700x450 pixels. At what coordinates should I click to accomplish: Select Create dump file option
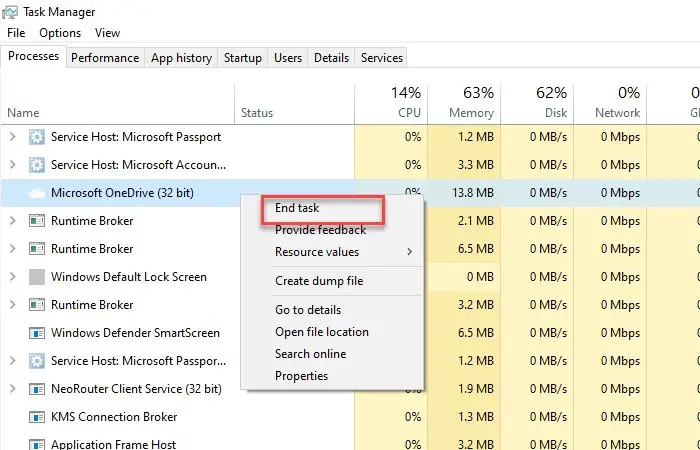click(319, 281)
